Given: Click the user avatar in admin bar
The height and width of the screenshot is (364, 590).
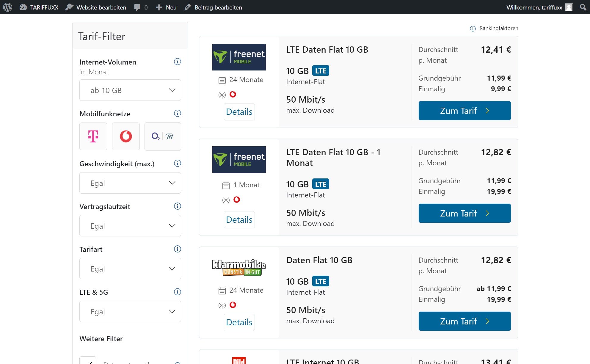Looking at the screenshot, I should (x=569, y=7).
